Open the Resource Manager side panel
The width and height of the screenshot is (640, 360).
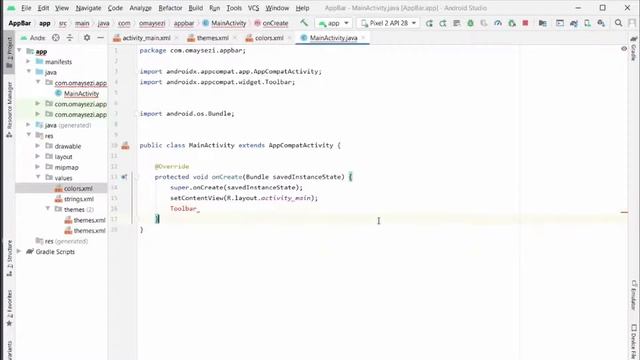[9, 109]
